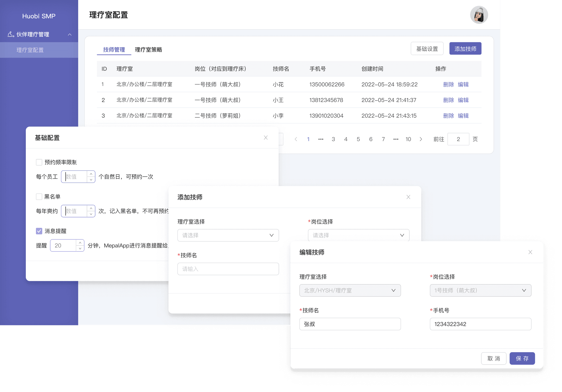The image size is (562, 392).
Task: Go to previous page with left arrow
Action: pos(296,139)
